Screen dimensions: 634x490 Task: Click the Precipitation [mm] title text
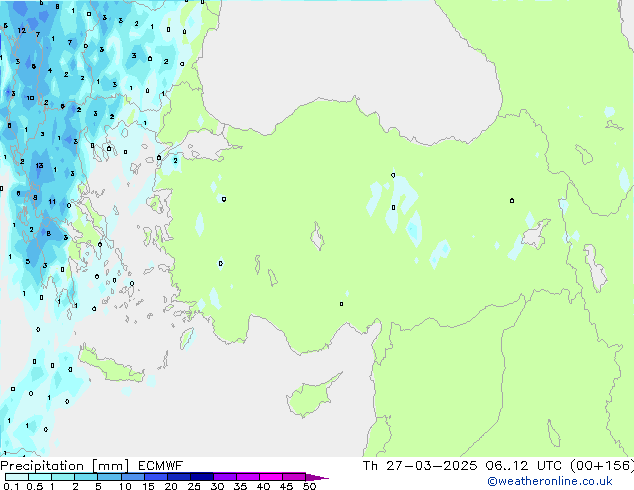click(x=65, y=466)
